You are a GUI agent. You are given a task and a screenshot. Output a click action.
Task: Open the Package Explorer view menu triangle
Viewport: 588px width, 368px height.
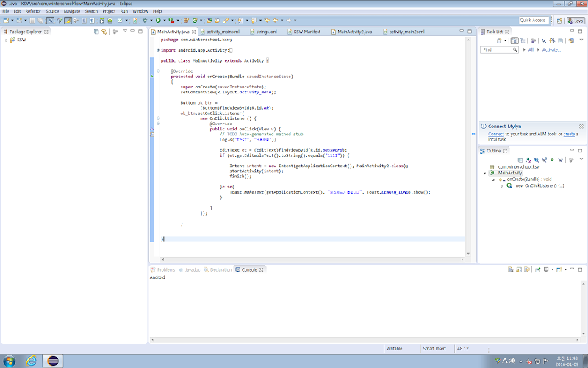click(125, 31)
